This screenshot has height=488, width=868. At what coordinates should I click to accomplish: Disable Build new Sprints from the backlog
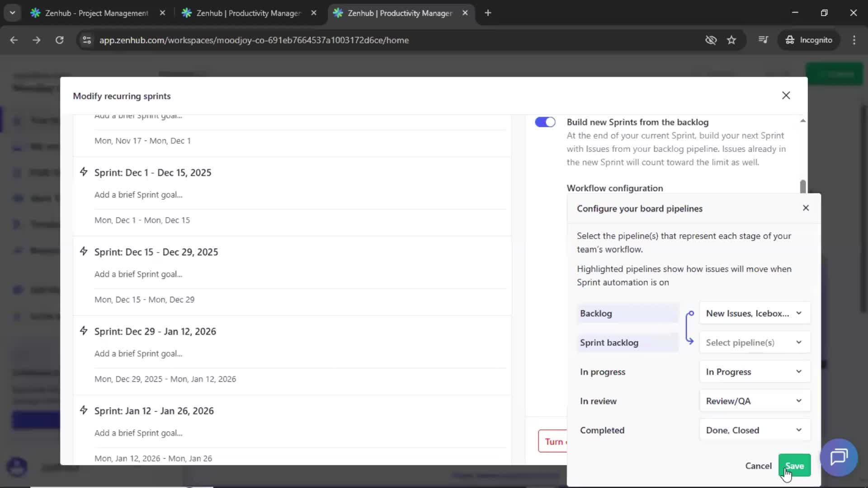pos(545,122)
